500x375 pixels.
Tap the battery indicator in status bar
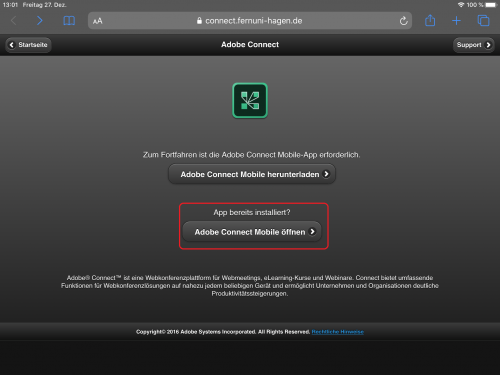tap(491, 5)
